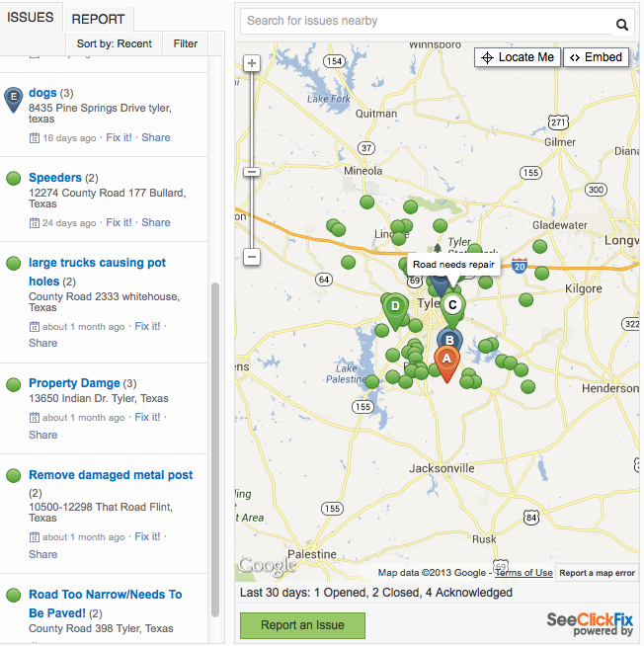Click the Google logo on the map
Screen dimensions: 644x646
click(x=267, y=566)
